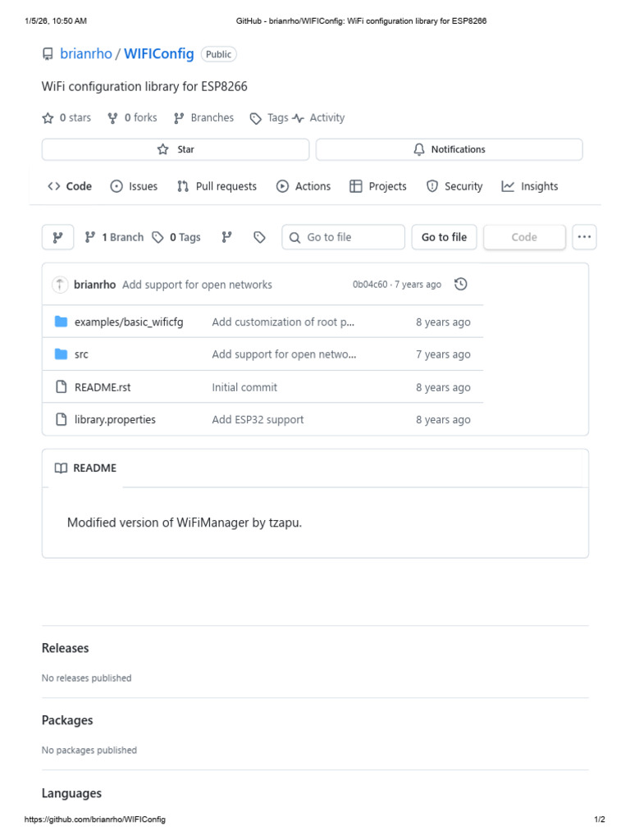The height and width of the screenshot is (840, 630).
Task: Open commit hash 0b04c60
Action: click(x=370, y=285)
